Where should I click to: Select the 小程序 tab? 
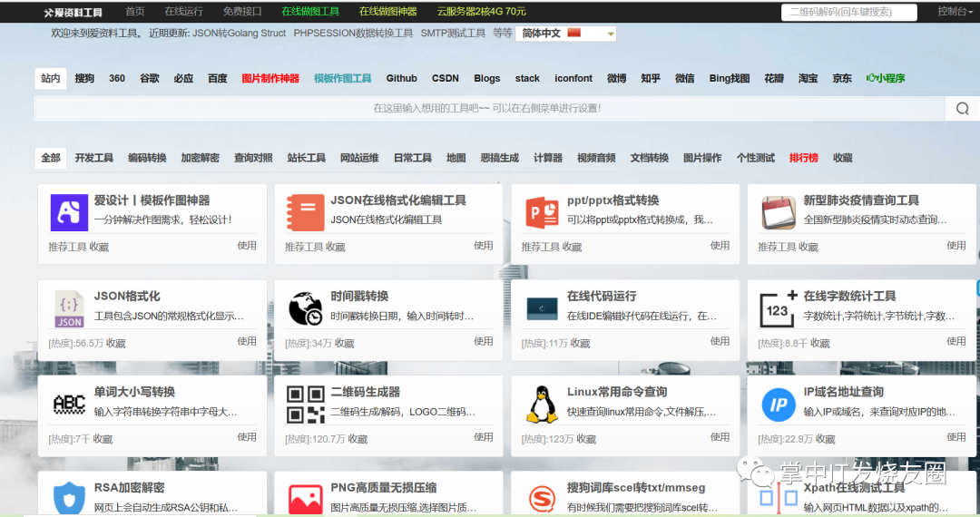[886, 78]
